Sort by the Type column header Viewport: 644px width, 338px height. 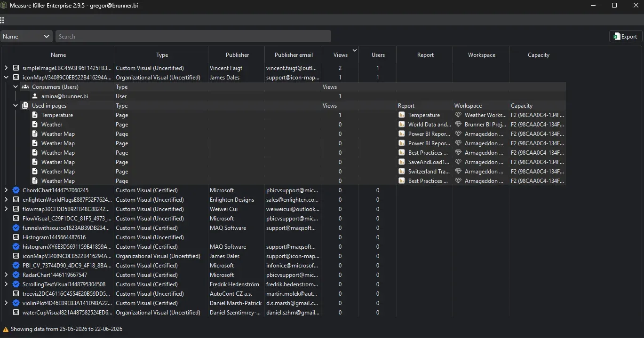(162, 55)
